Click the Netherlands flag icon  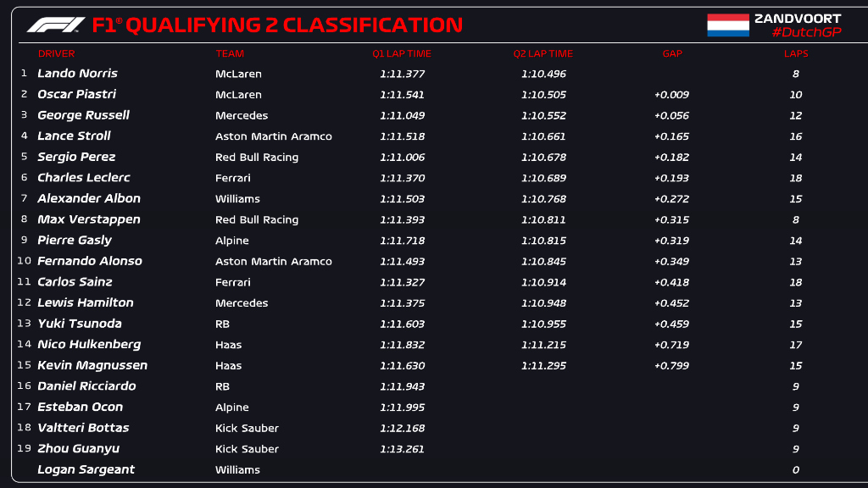[x=728, y=25]
